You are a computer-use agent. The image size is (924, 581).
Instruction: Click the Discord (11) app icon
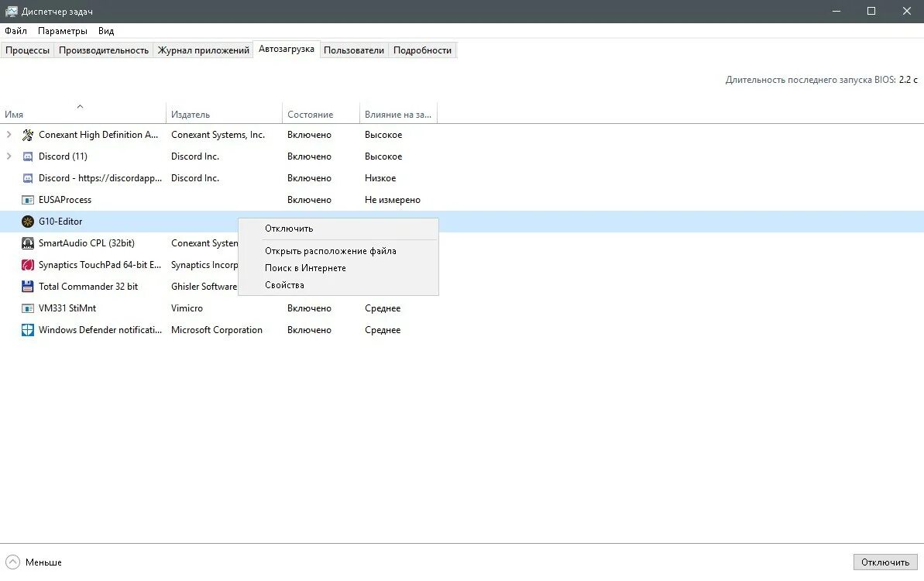click(28, 156)
